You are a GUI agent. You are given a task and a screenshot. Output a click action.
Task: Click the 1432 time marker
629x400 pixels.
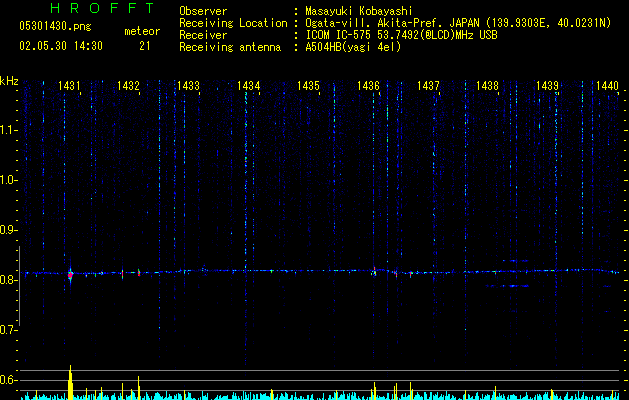128,85
